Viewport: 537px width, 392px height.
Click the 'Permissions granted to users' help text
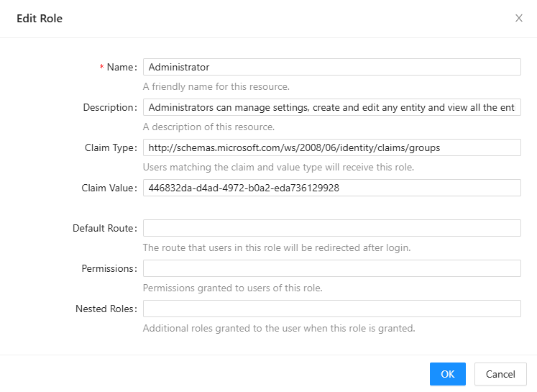click(x=232, y=288)
